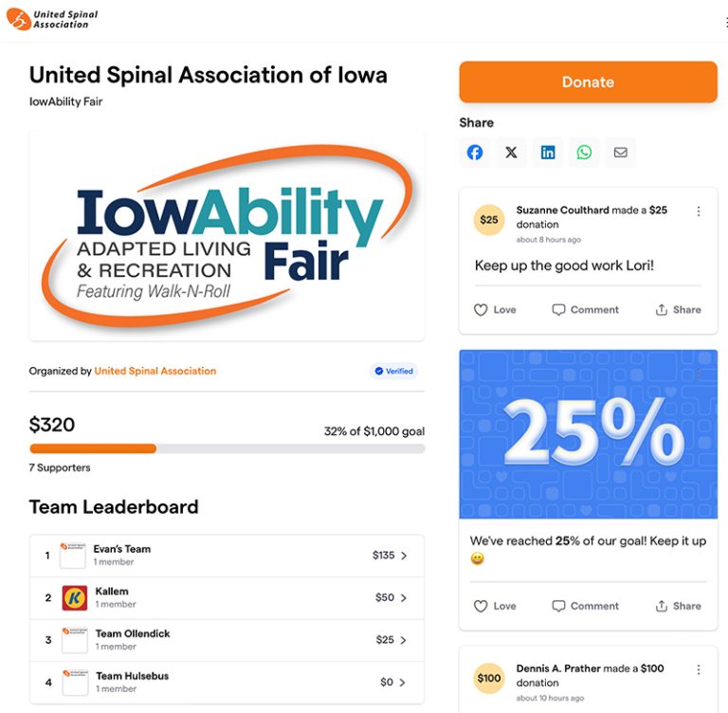Comment on Suzanne Coulthard's donation

coord(585,310)
